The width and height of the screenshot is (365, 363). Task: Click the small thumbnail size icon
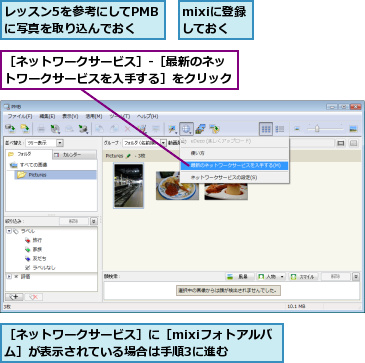pyautogui.click(x=297, y=129)
